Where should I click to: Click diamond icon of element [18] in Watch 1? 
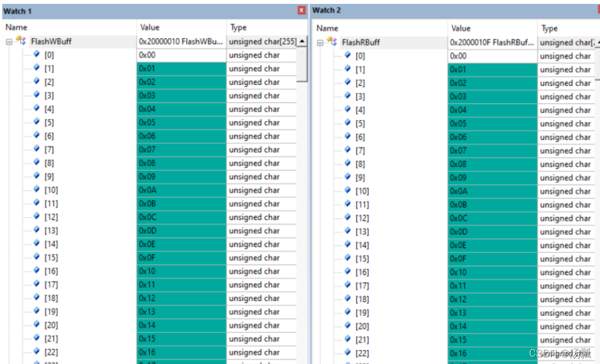pyautogui.click(x=37, y=298)
